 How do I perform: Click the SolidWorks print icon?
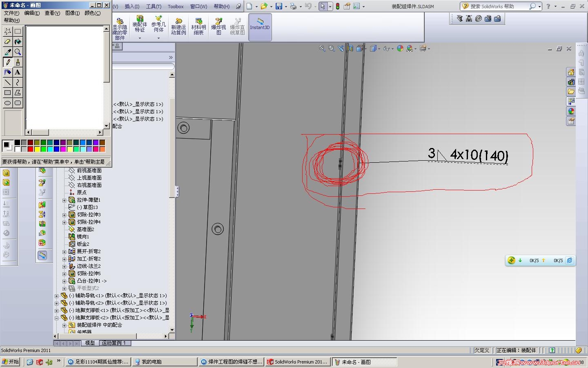click(x=293, y=6)
